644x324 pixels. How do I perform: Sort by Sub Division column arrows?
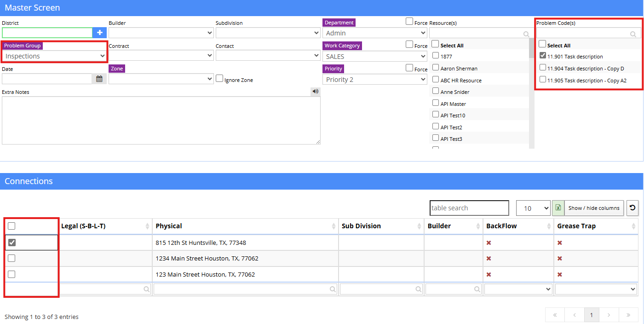click(419, 226)
